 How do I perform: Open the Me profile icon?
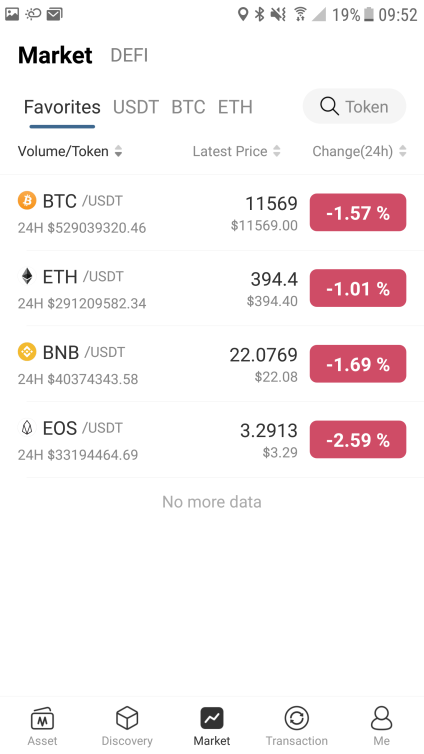coord(381,718)
